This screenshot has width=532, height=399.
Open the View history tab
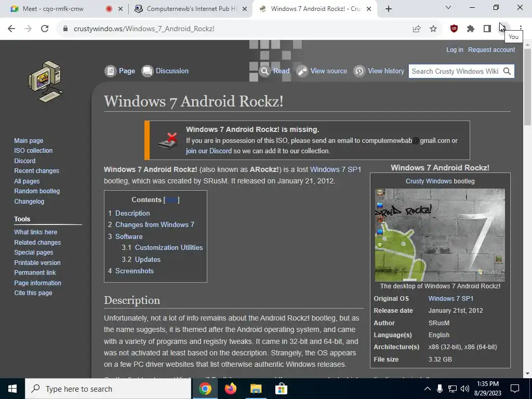click(379, 71)
